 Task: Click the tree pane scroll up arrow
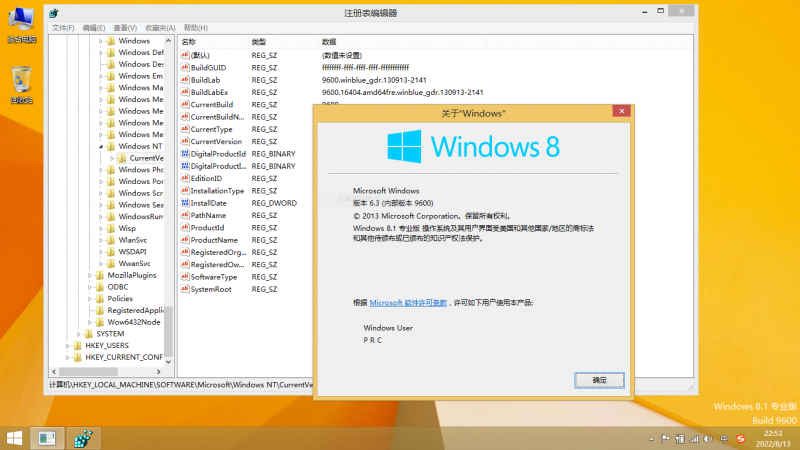pos(168,40)
